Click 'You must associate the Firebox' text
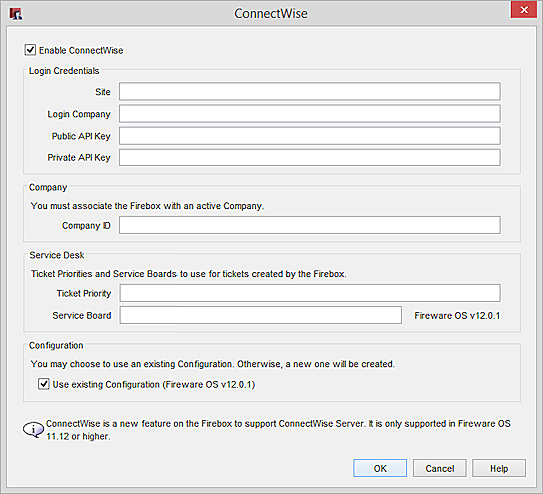 (x=147, y=206)
